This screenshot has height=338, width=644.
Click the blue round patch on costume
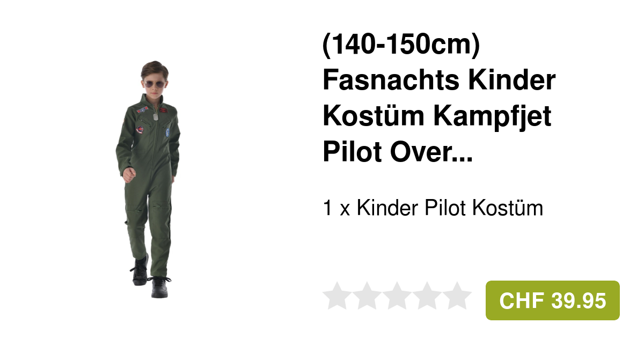pyautogui.click(x=169, y=133)
